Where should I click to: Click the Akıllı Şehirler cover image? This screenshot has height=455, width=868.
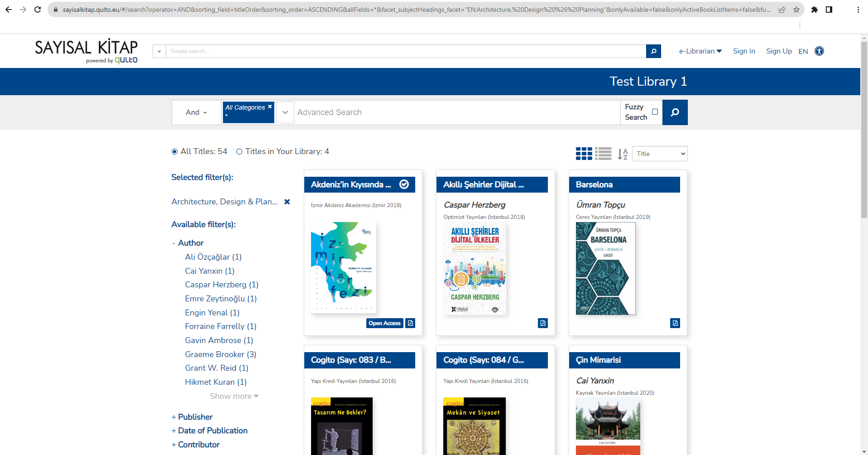(x=475, y=269)
